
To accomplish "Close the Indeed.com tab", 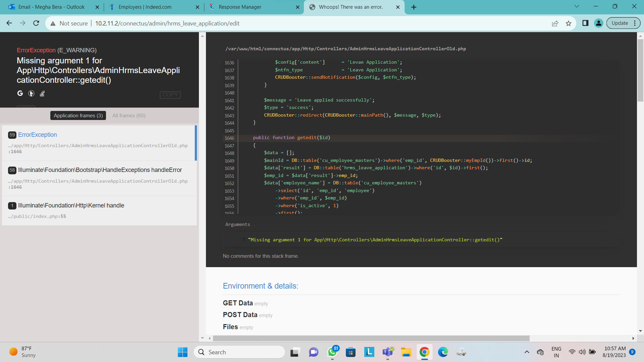I will tap(197, 7).
